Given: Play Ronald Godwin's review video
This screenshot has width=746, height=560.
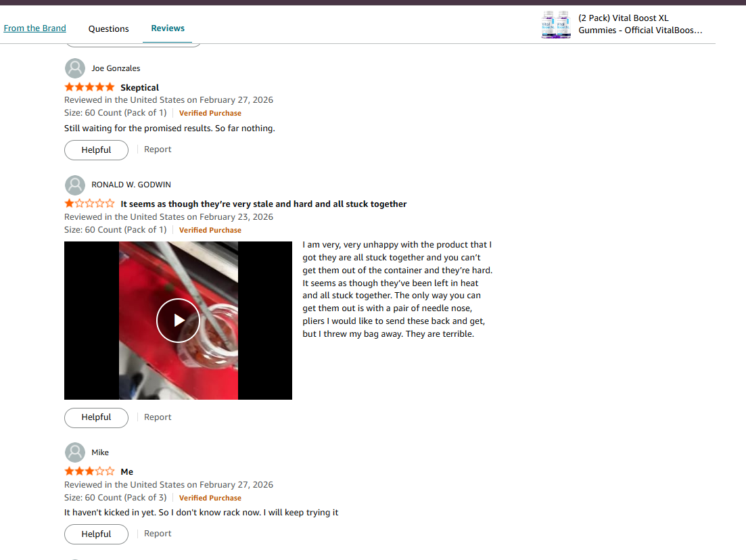Looking at the screenshot, I should pos(178,320).
